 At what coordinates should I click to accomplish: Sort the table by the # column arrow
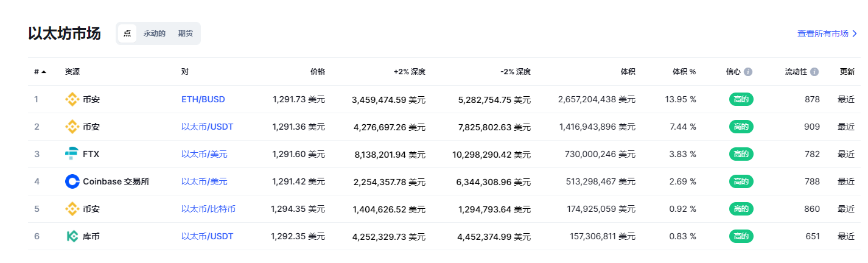click(x=44, y=72)
